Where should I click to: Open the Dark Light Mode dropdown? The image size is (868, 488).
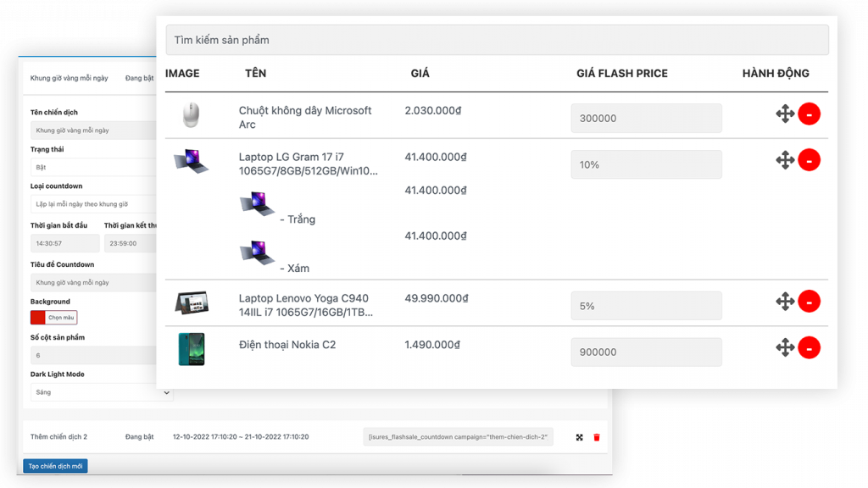pyautogui.click(x=102, y=392)
